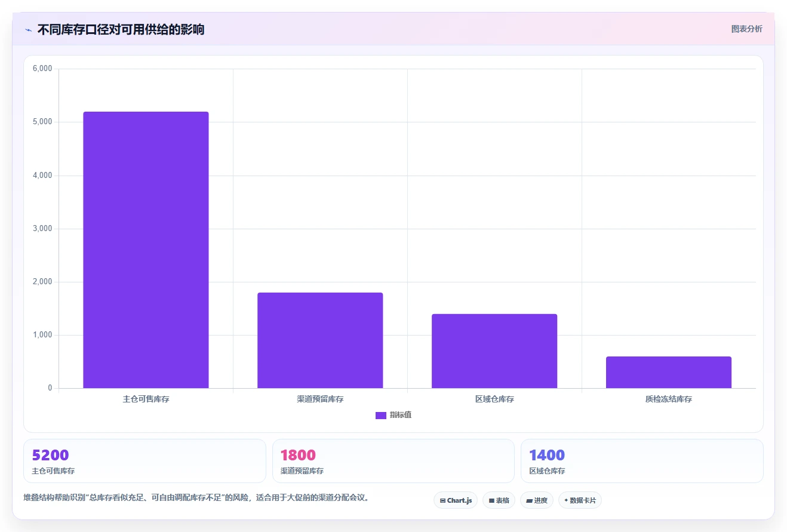Select the Chart.js tag chip
Viewport: 787px width, 532px height.
tap(456, 500)
